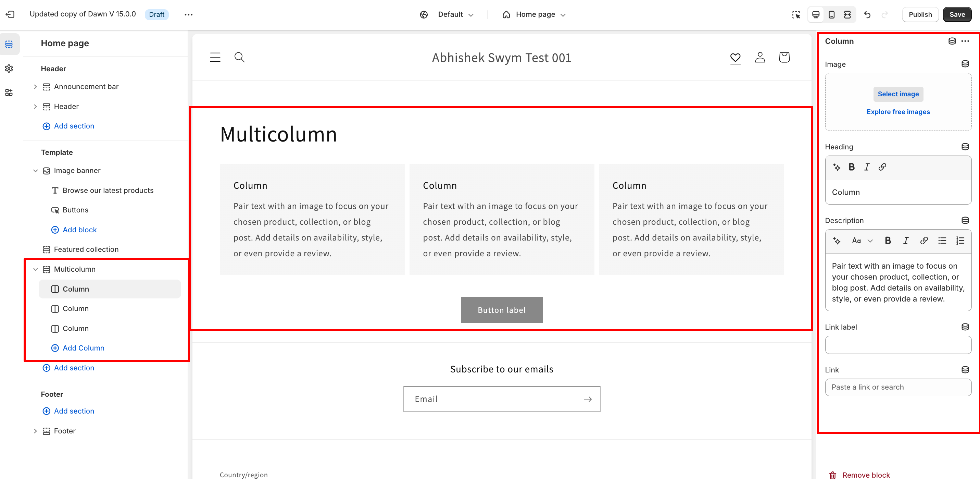
Task: Switch to mobile preview
Action: [832, 14]
